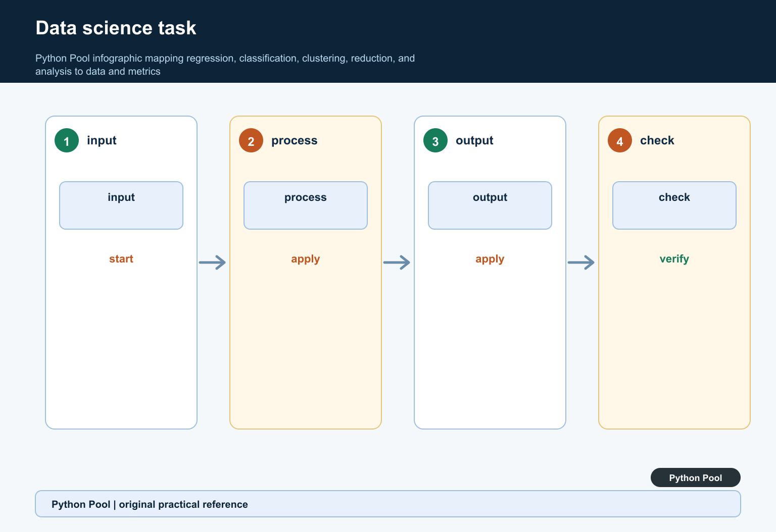The height and width of the screenshot is (532, 776).
Task: Click the 'Python Pool | original practical reference' bar
Action: coord(388,504)
